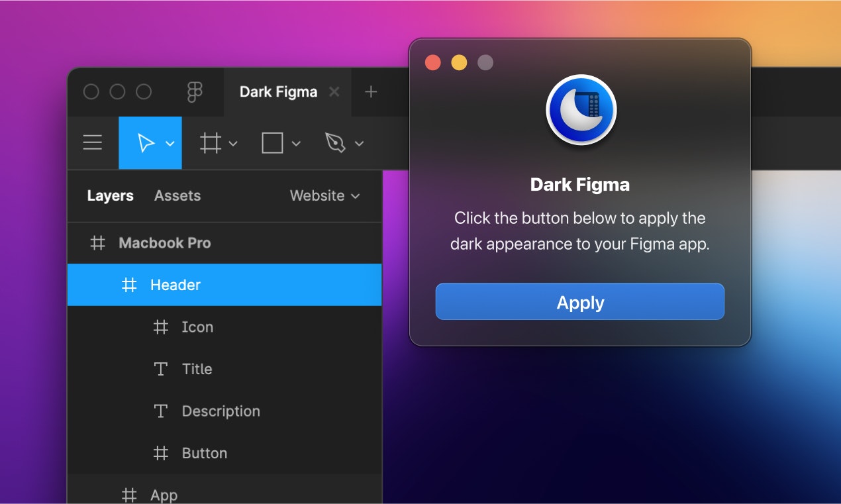Click the Figma logo beside the tab bar
Viewport: 841px width, 504px height.
tap(195, 92)
